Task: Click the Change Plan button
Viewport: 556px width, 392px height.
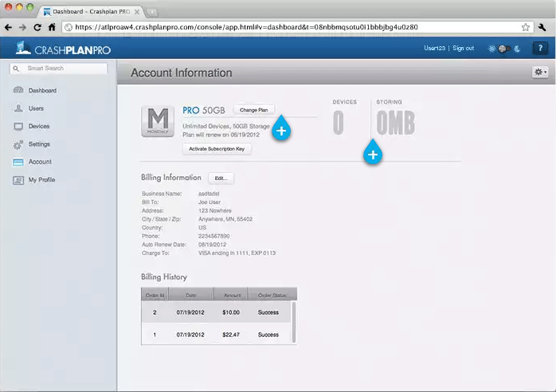Action: 253,110
